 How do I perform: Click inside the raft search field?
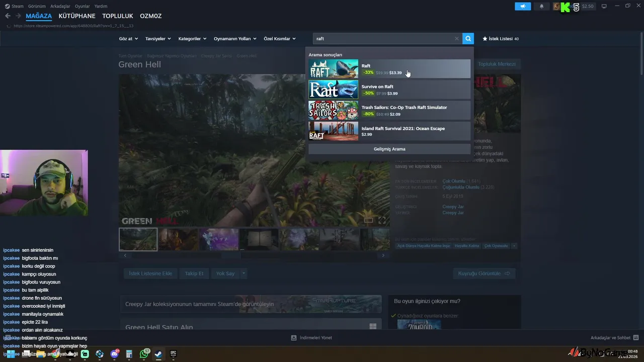point(383,39)
